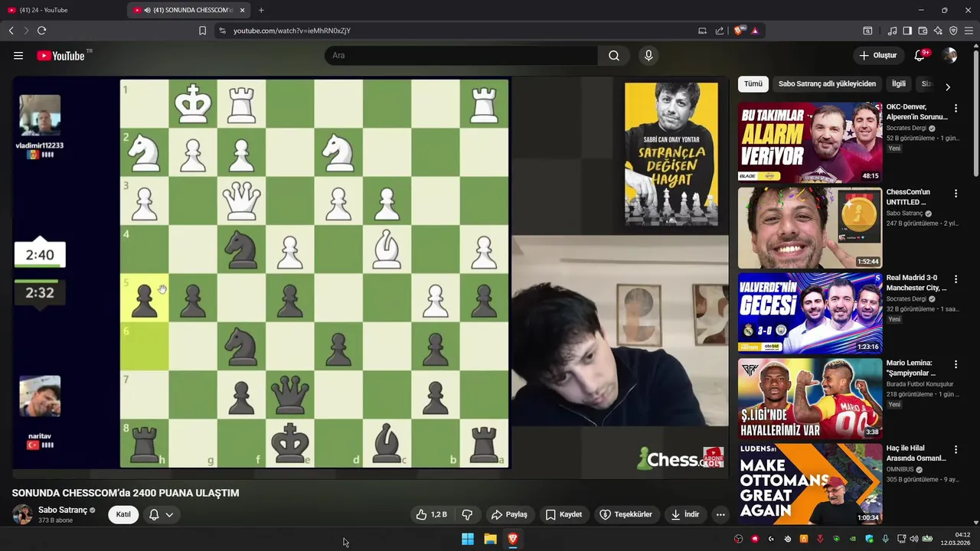Click the Paylaş share button

click(x=509, y=515)
